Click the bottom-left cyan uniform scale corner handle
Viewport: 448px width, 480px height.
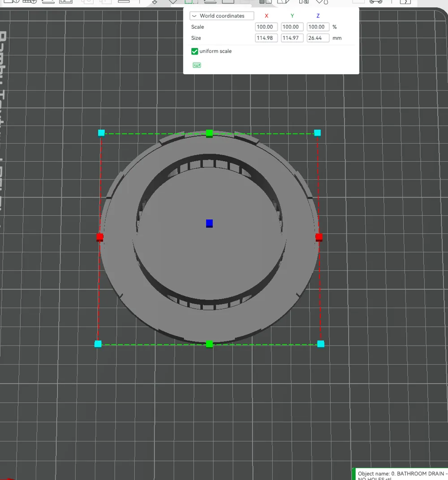click(x=98, y=344)
